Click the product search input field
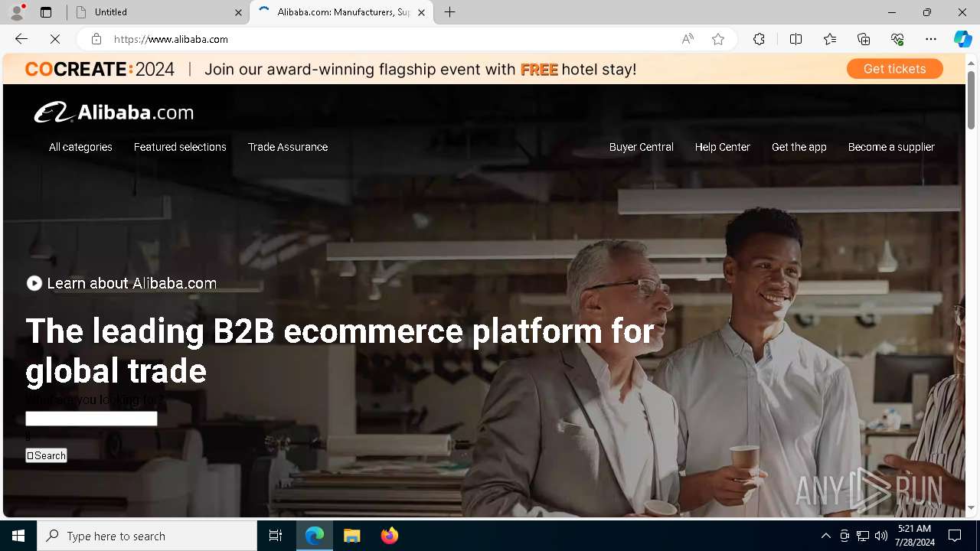Image resolution: width=980 pixels, height=551 pixels. (91, 419)
